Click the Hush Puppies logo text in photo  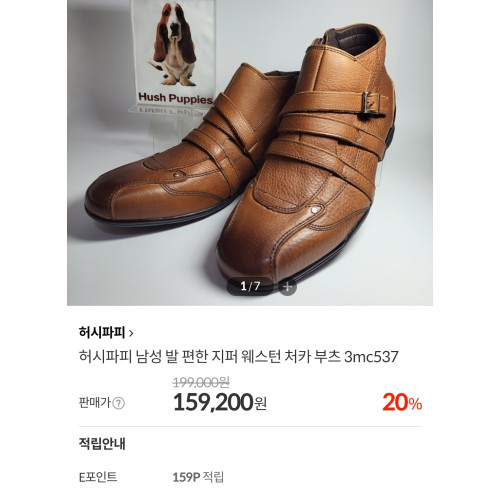coord(175,98)
